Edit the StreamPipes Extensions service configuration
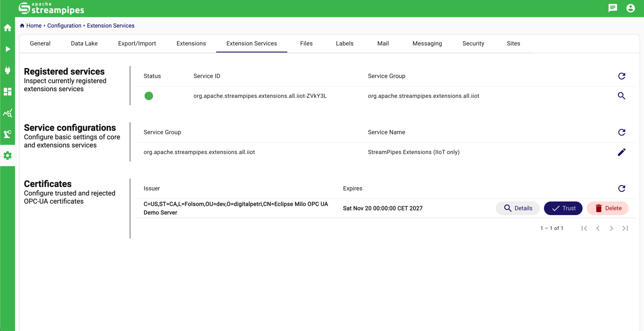 pos(621,152)
